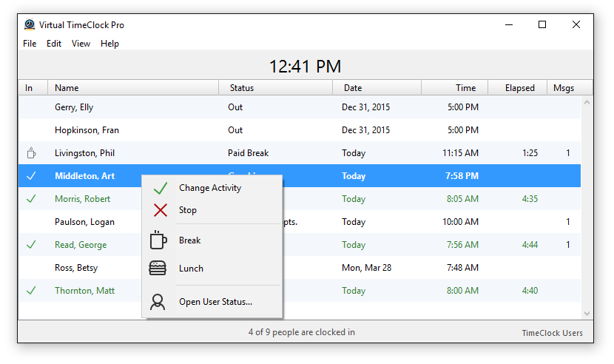Sort by the Time column header
Image resolution: width=614 pixels, height=364 pixels.
pyautogui.click(x=455, y=88)
